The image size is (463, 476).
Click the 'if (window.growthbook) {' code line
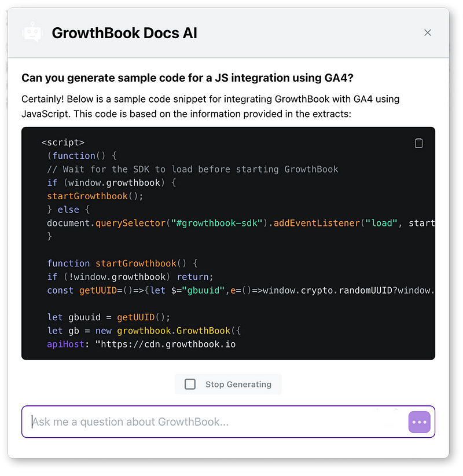point(112,182)
